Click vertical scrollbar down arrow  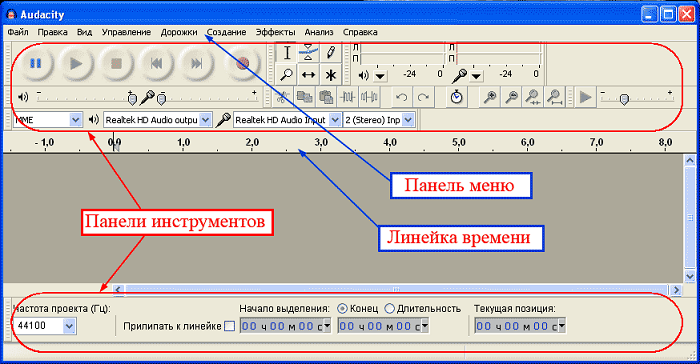[690, 276]
